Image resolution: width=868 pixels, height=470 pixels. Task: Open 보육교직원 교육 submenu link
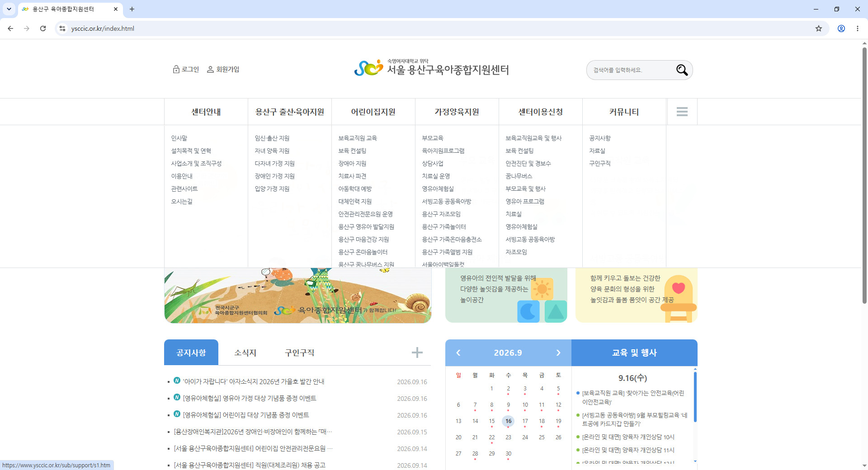click(x=358, y=138)
